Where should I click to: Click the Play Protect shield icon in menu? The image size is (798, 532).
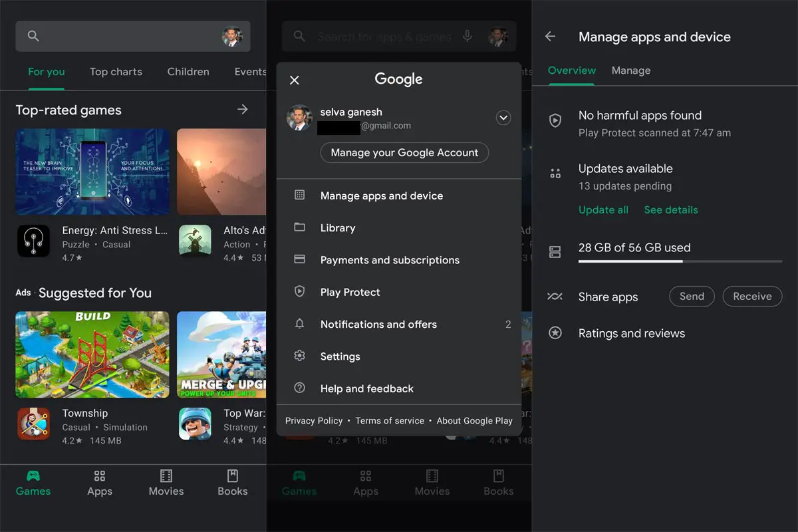tap(299, 291)
